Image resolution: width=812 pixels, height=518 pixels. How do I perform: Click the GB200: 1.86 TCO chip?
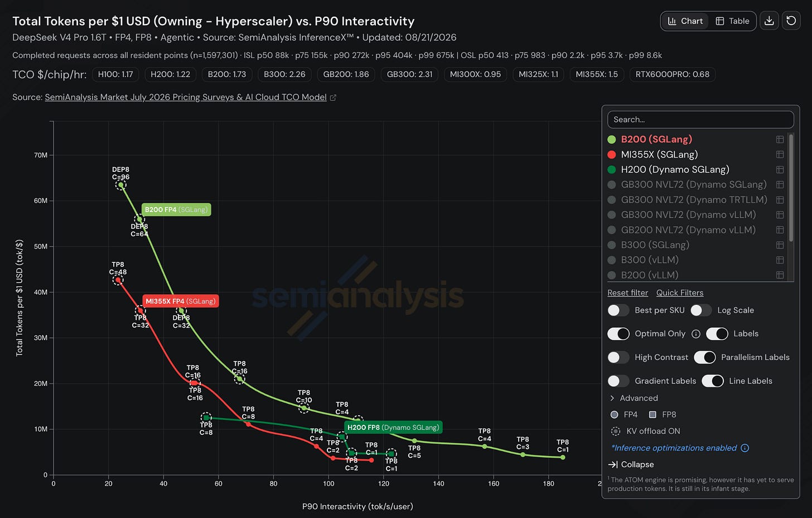[346, 74]
